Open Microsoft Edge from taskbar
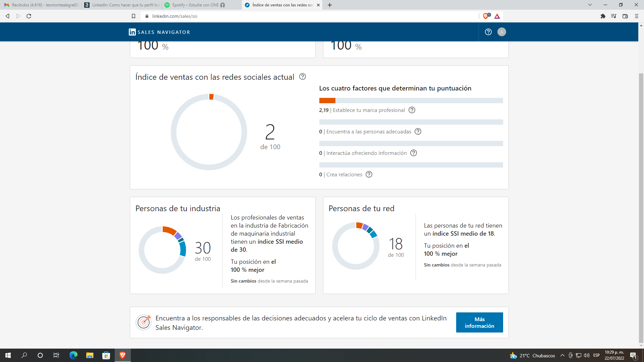Screen dimensions: 644x362 pyautogui.click(x=73, y=355)
